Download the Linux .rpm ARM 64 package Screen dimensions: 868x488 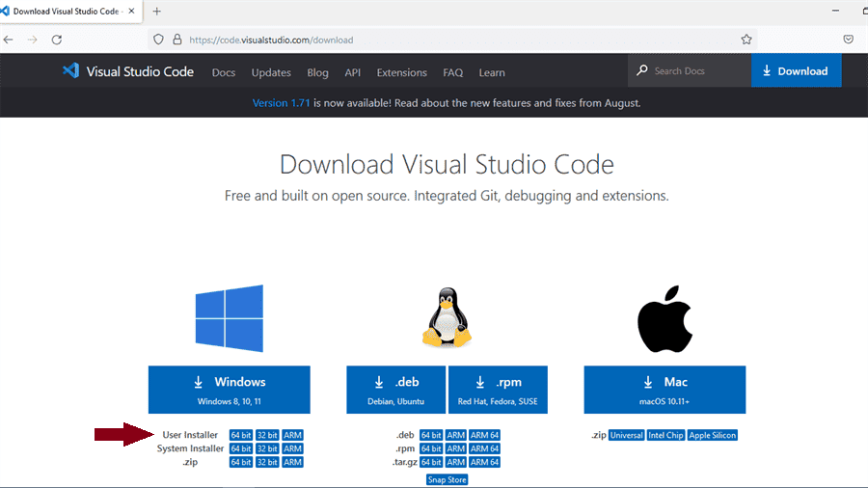pyautogui.click(x=484, y=448)
